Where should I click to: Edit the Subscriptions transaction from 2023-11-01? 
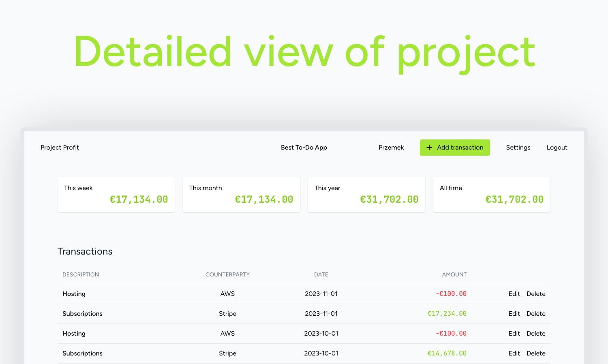pyautogui.click(x=514, y=313)
